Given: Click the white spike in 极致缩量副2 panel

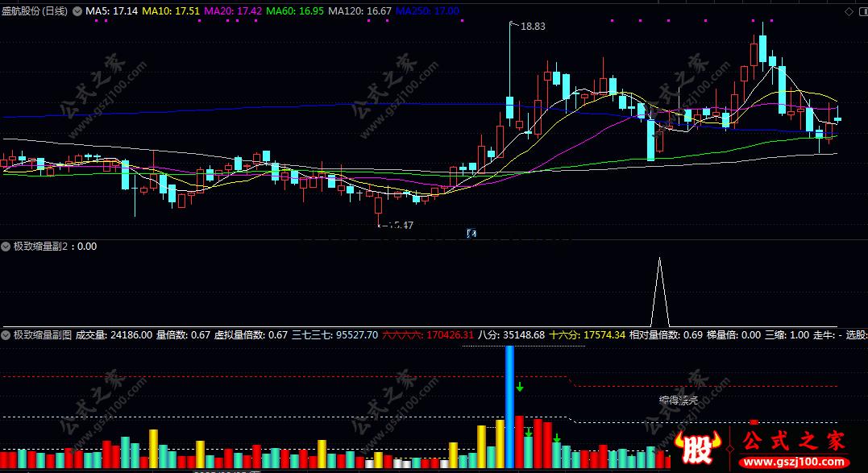Looking at the screenshot, I should pos(659,292).
